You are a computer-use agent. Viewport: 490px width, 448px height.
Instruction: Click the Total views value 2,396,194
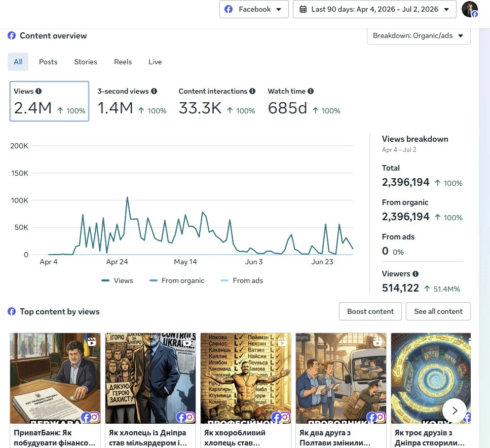coord(405,182)
